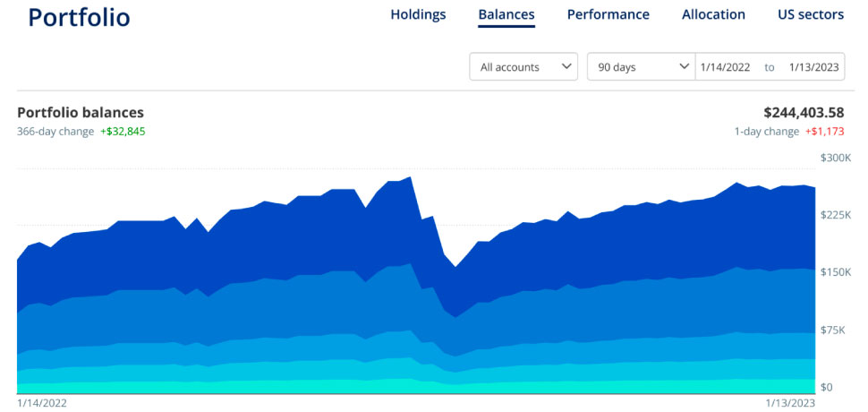Click the $300K axis label
868x412 pixels.
click(834, 158)
